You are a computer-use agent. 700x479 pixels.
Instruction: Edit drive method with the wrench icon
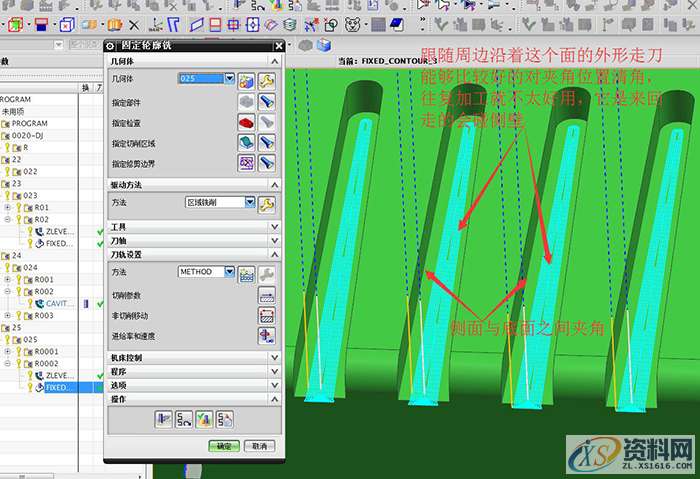tap(267, 203)
